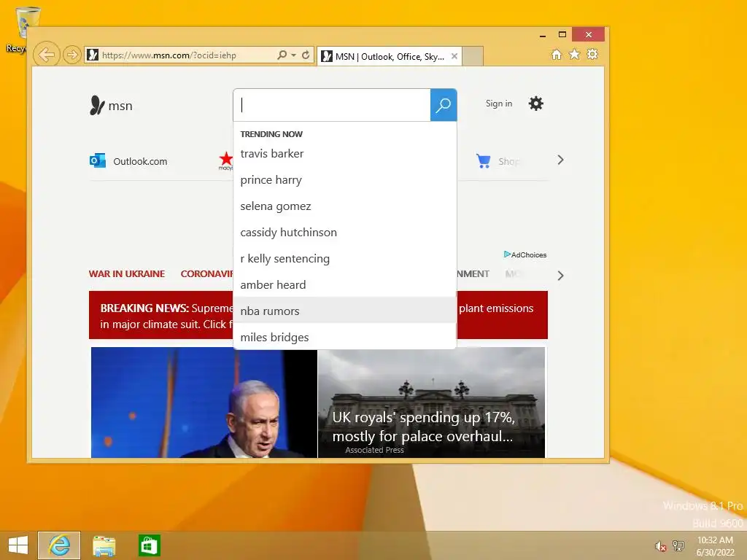Open UK royals' spending story
Viewport: 747px width, 560px height.
point(431,402)
